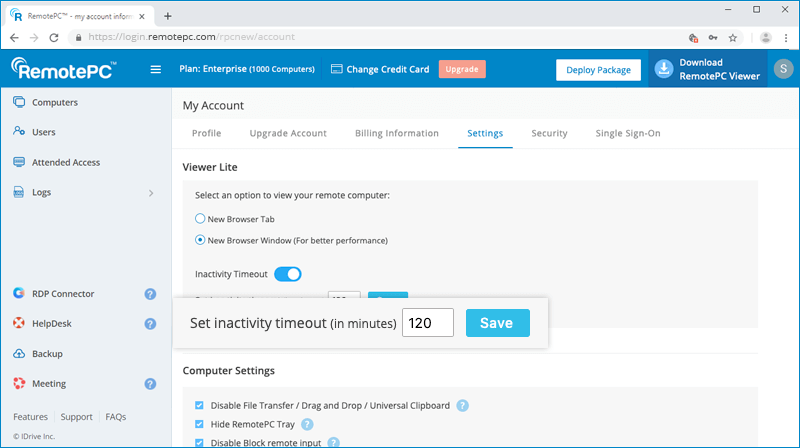The width and height of the screenshot is (800, 448).
Task: Click the Plan: Enterprise text
Action: click(247, 69)
